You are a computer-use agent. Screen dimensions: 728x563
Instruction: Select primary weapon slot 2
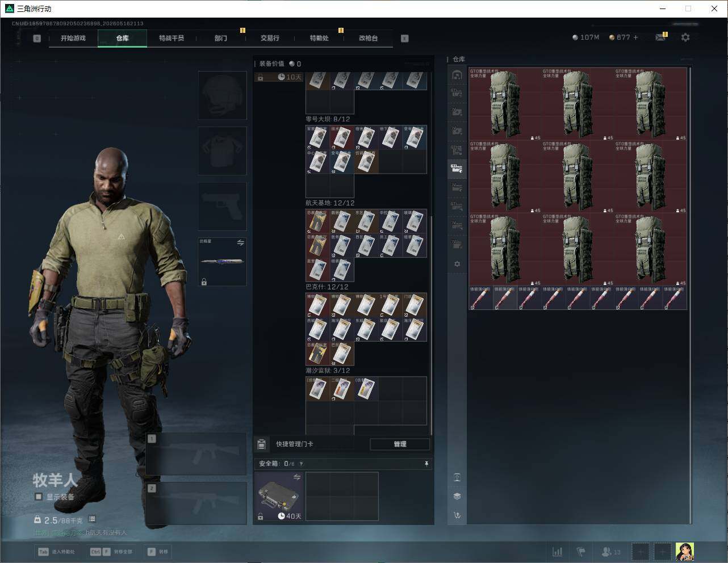coord(196,503)
